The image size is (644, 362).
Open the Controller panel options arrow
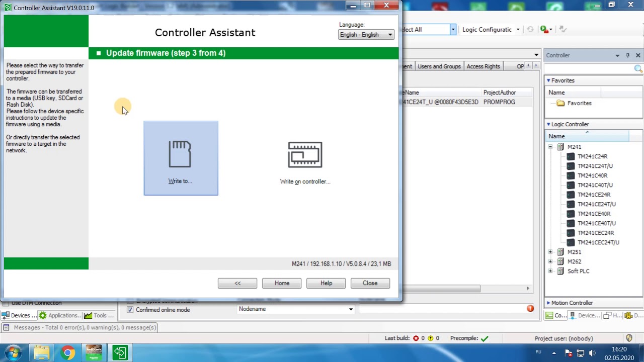pyautogui.click(x=617, y=55)
